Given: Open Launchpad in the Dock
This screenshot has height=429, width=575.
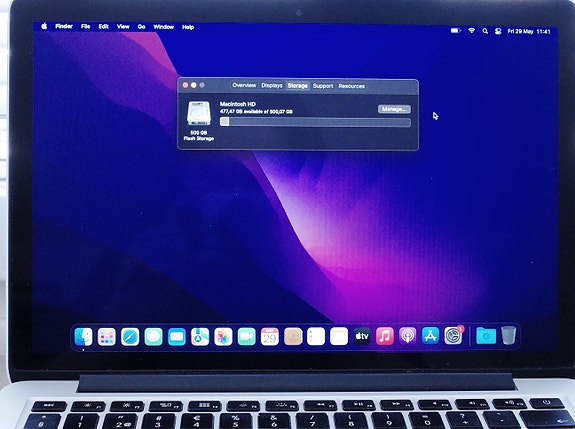Looking at the screenshot, I should 107,337.
